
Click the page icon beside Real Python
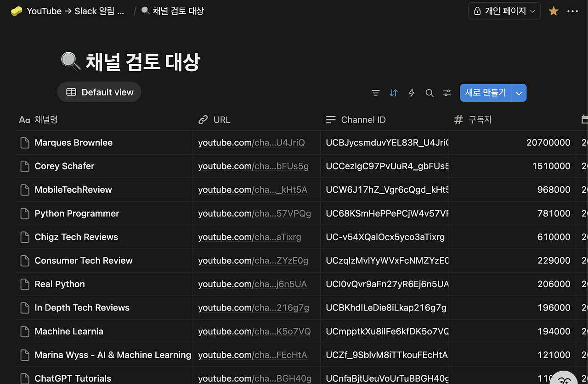(25, 284)
